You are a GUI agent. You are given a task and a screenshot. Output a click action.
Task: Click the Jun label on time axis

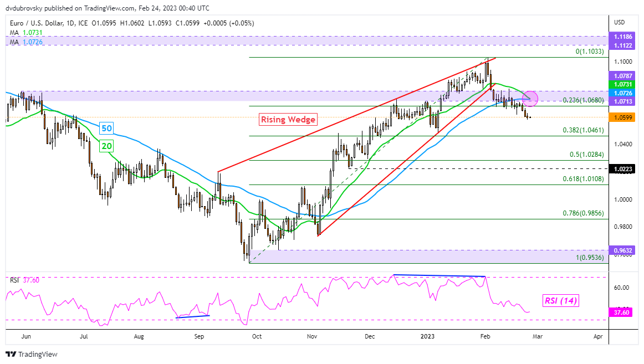tap(26, 336)
